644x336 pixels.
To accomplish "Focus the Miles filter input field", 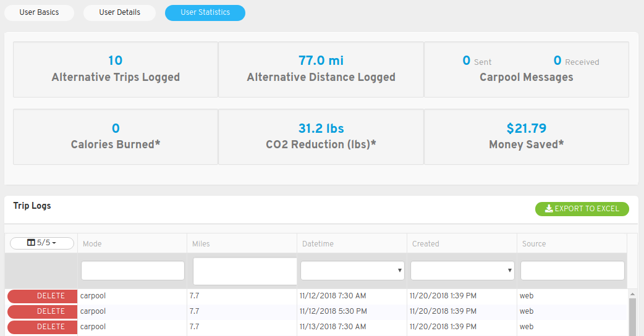I will [x=245, y=271].
